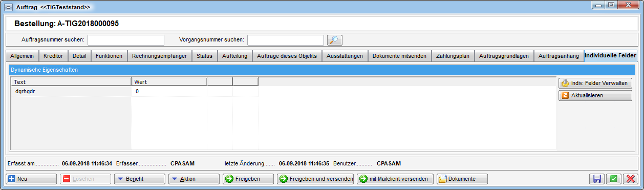
Task: Select the Individuelle Felder tab
Action: coord(610,55)
